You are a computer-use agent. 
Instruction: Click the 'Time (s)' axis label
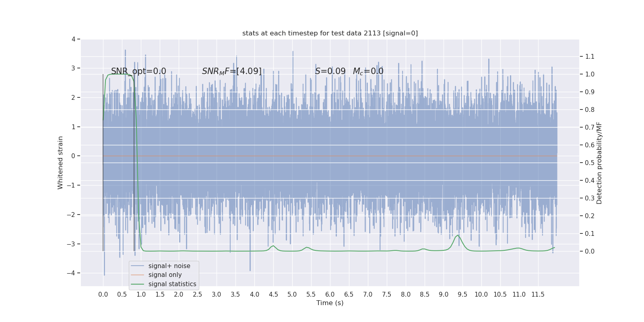pos(330,303)
